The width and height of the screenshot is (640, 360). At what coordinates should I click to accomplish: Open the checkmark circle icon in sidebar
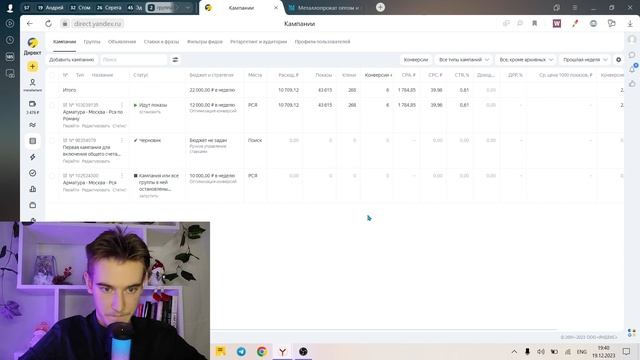[33, 173]
